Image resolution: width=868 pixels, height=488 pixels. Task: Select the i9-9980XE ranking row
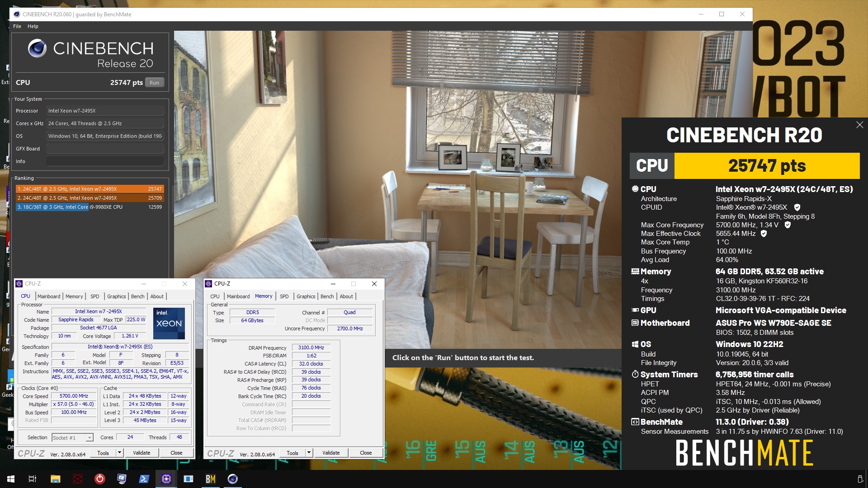(90, 207)
